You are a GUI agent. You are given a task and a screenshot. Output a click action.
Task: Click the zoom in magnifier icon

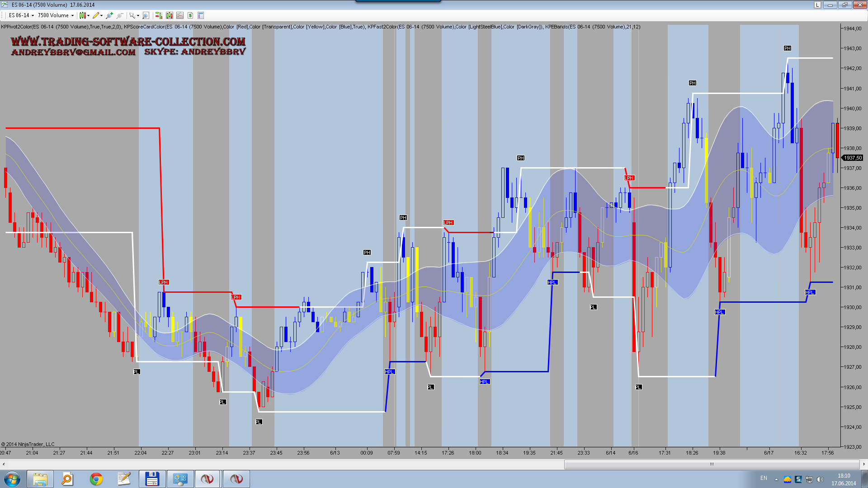pyautogui.click(x=109, y=15)
